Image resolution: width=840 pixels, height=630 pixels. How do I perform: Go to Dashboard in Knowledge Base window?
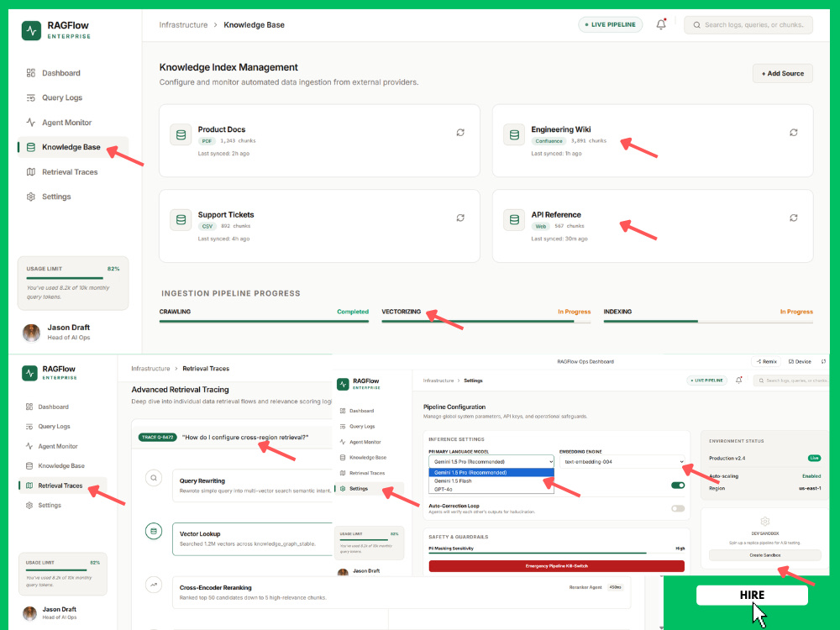tap(61, 73)
